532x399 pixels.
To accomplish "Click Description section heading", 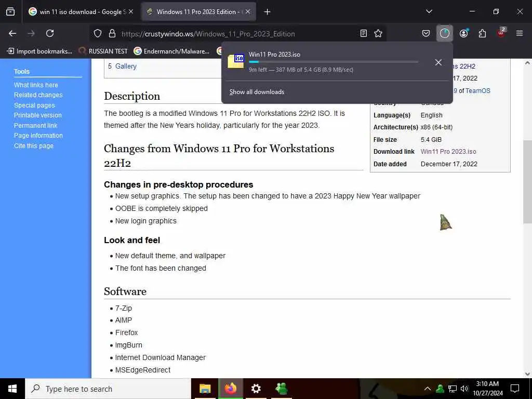I will coord(132,96).
